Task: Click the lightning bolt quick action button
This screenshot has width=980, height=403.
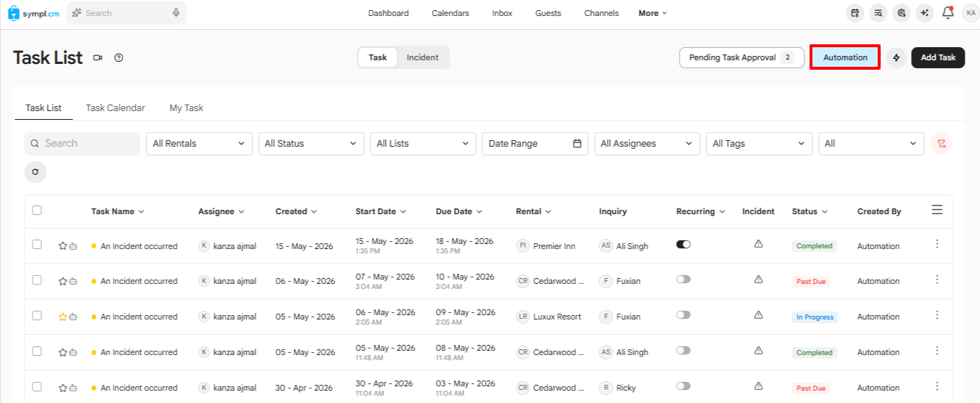Action: point(897,58)
